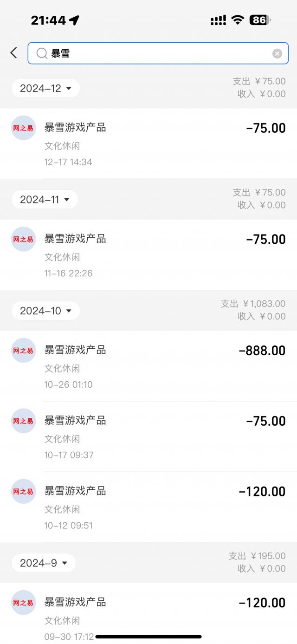Open the 2024-10 month picker
Image resolution: width=297 pixels, height=644 pixels.
pyautogui.click(x=45, y=310)
